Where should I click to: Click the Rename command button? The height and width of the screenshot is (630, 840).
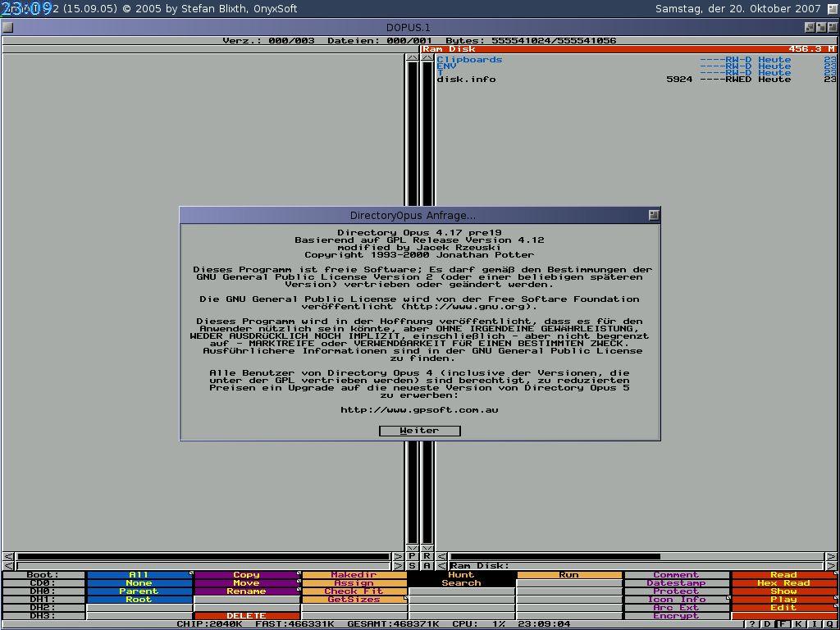(x=247, y=591)
